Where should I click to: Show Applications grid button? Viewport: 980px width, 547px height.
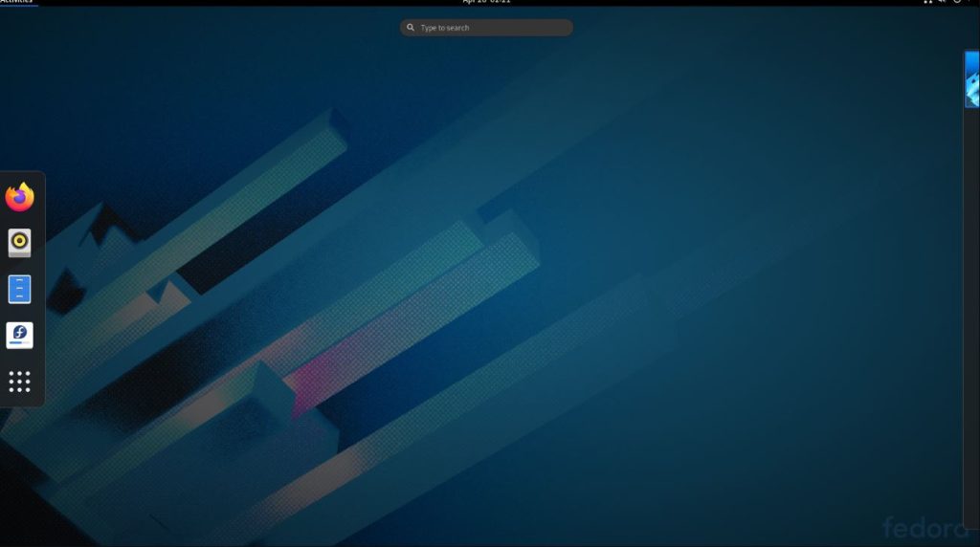pos(19,382)
